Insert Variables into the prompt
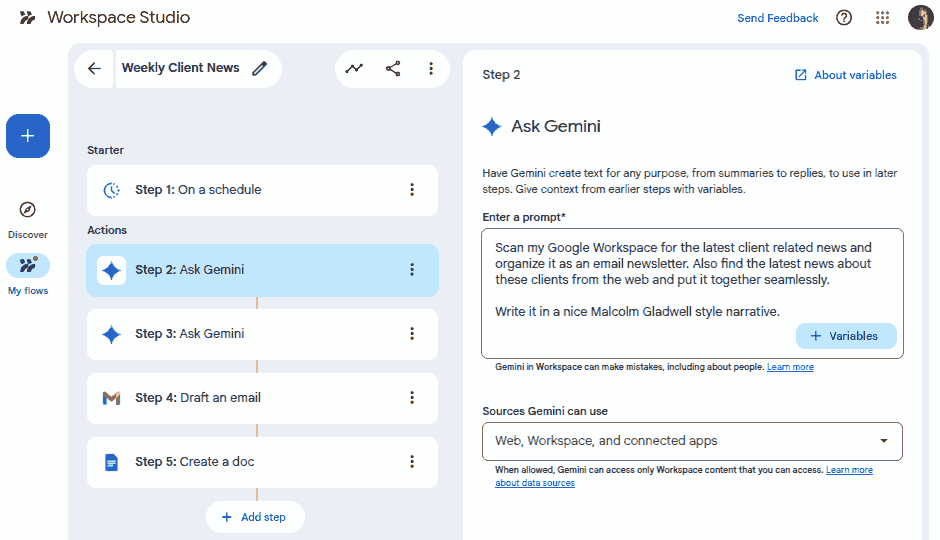Viewport: 940px width, 540px height. tap(846, 336)
